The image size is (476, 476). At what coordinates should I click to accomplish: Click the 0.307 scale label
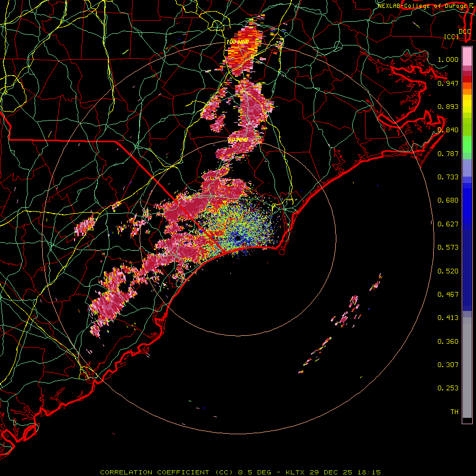[x=448, y=365]
